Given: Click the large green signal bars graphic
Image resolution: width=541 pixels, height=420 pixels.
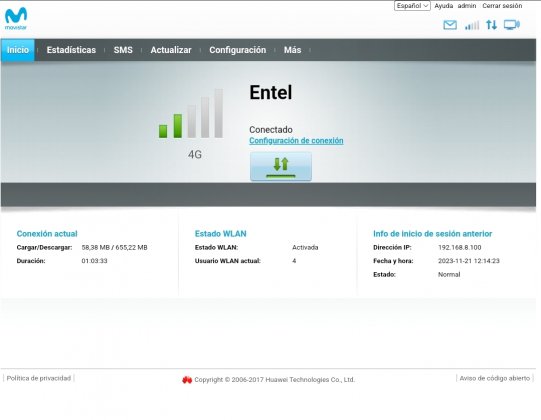Looking at the screenshot, I should click(191, 114).
